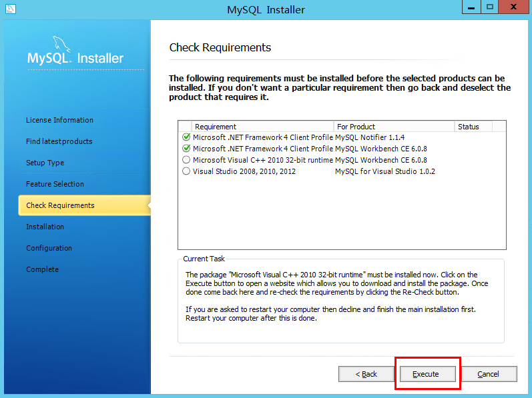This screenshot has height=398, width=532.
Task: Open the License Information step
Action: (x=59, y=120)
